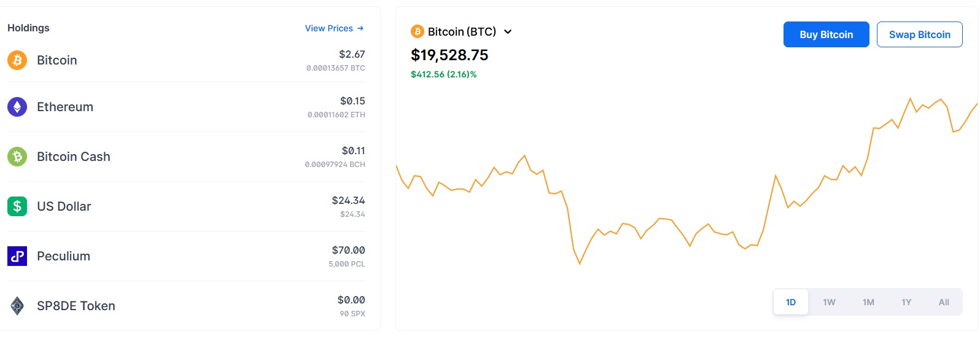Click the green Bitcoin Cash icon
980x347 pixels.
pyautogui.click(x=17, y=157)
